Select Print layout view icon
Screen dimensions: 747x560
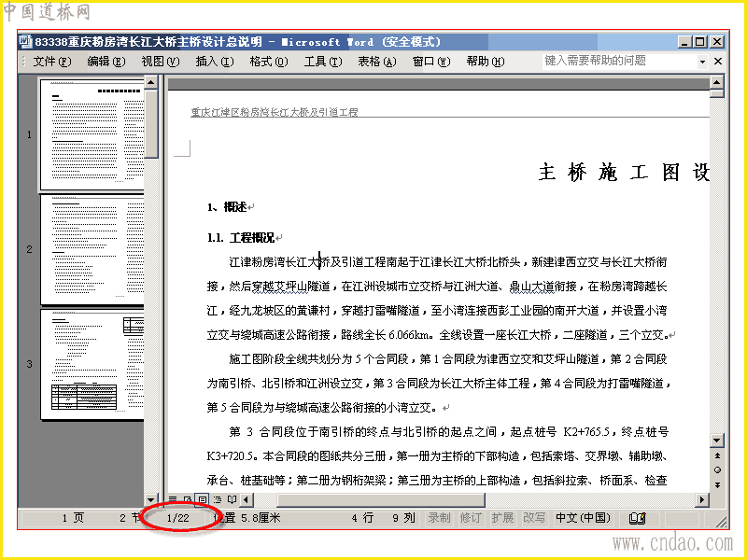pyautogui.click(x=203, y=499)
